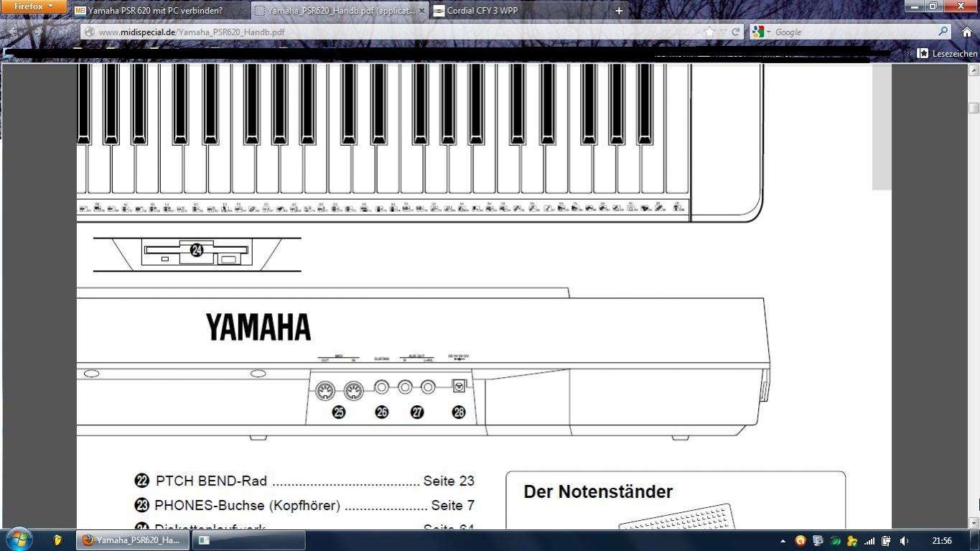Run search with the magnifier icon
Image resolution: width=980 pixels, height=551 pixels.
pos(943,32)
